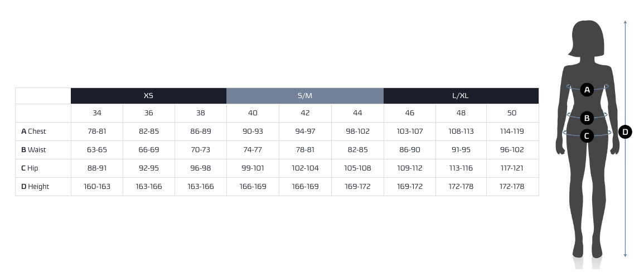The image size is (644, 277).
Task: Click the B Waist row label
Action: pyautogui.click(x=34, y=150)
